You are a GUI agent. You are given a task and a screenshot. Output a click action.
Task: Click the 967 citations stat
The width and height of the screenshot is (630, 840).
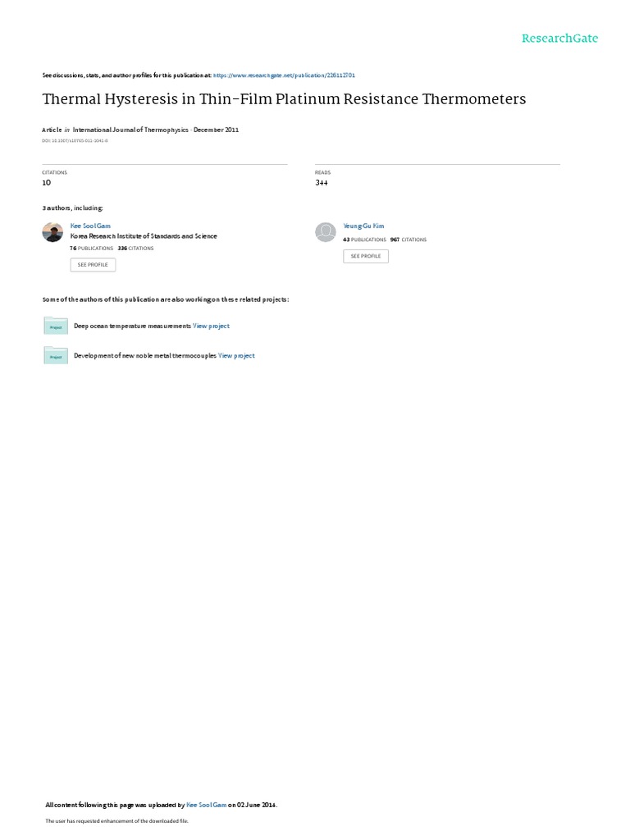[409, 240]
